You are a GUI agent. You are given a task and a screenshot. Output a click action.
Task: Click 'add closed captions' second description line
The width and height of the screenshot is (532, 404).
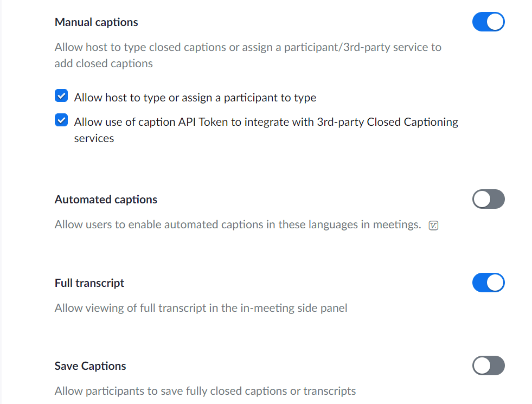[x=104, y=63]
